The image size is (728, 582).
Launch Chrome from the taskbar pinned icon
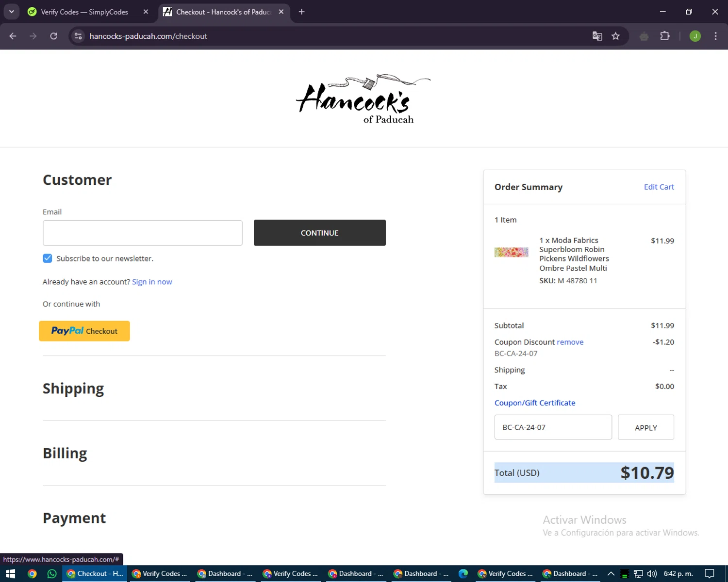pos(32,574)
